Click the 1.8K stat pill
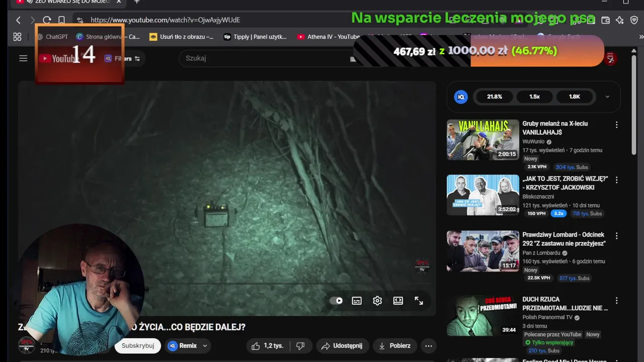This screenshot has width=644, height=362. point(574,97)
